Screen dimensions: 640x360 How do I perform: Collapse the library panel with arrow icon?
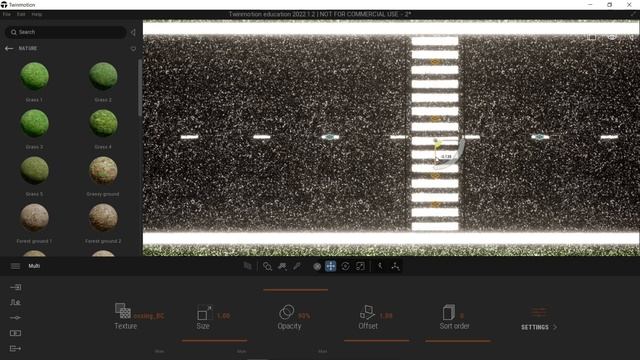pos(133,32)
